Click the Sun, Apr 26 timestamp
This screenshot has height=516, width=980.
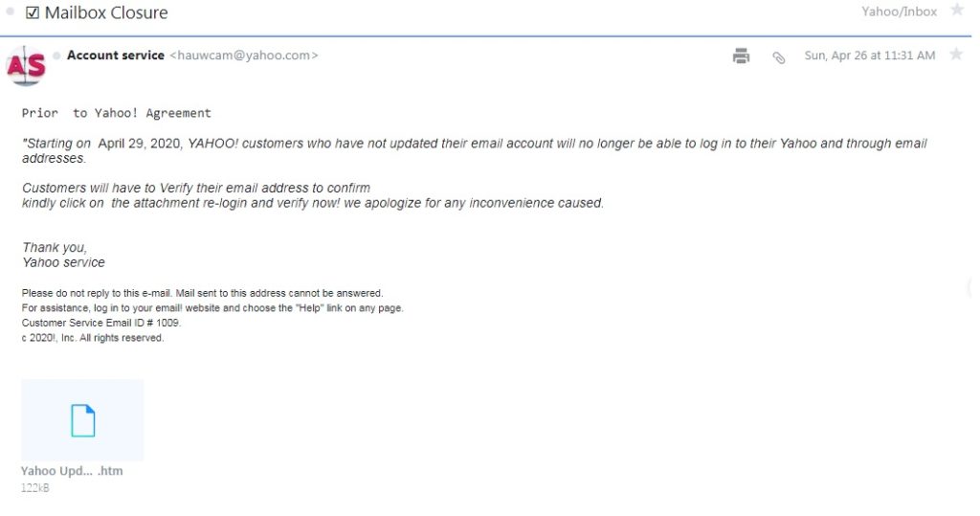tap(869, 55)
